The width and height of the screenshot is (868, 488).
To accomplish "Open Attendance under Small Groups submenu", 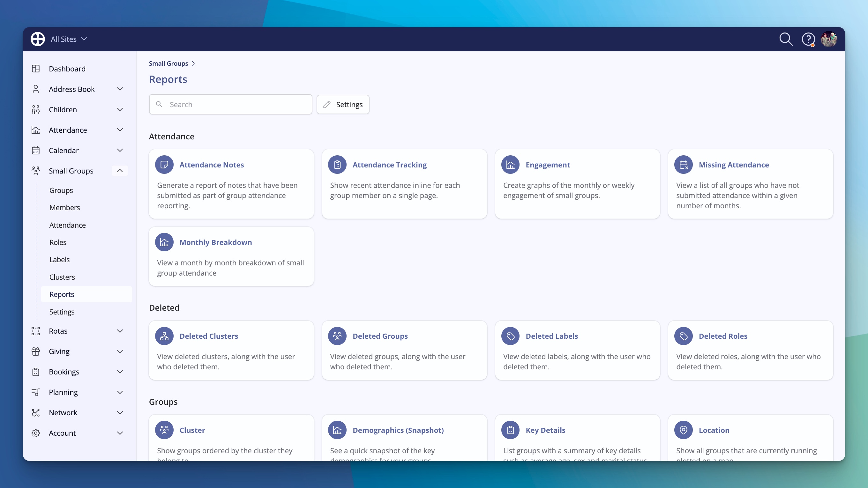I will tap(67, 225).
